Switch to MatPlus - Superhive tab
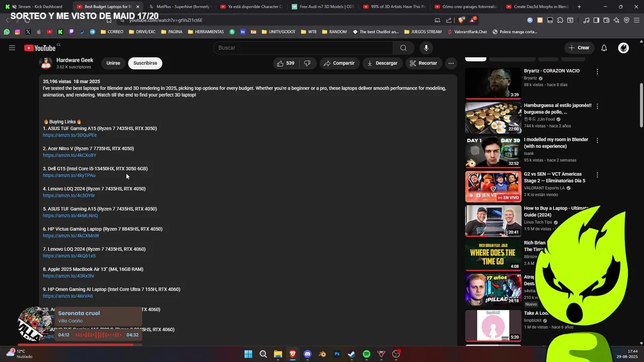The width and height of the screenshot is (644, 362). [179, 7]
